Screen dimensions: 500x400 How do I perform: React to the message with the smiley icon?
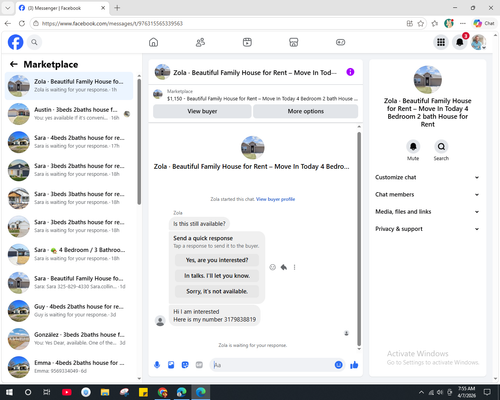tap(273, 267)
